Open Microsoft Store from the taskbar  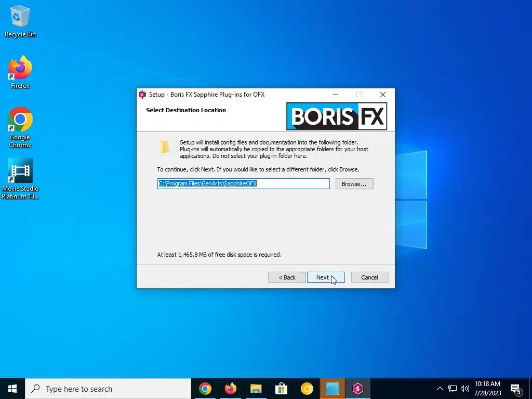coord(281,389)
